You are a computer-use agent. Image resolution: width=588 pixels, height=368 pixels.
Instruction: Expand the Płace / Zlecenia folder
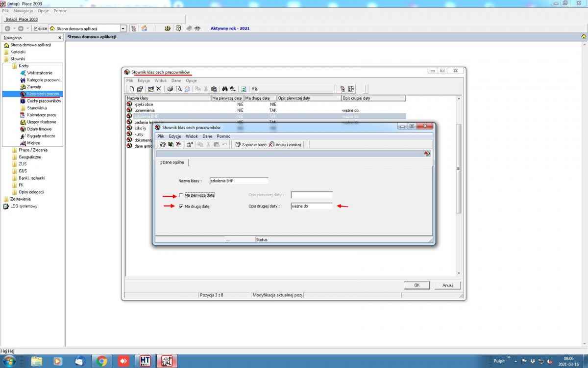pos(33,150)
